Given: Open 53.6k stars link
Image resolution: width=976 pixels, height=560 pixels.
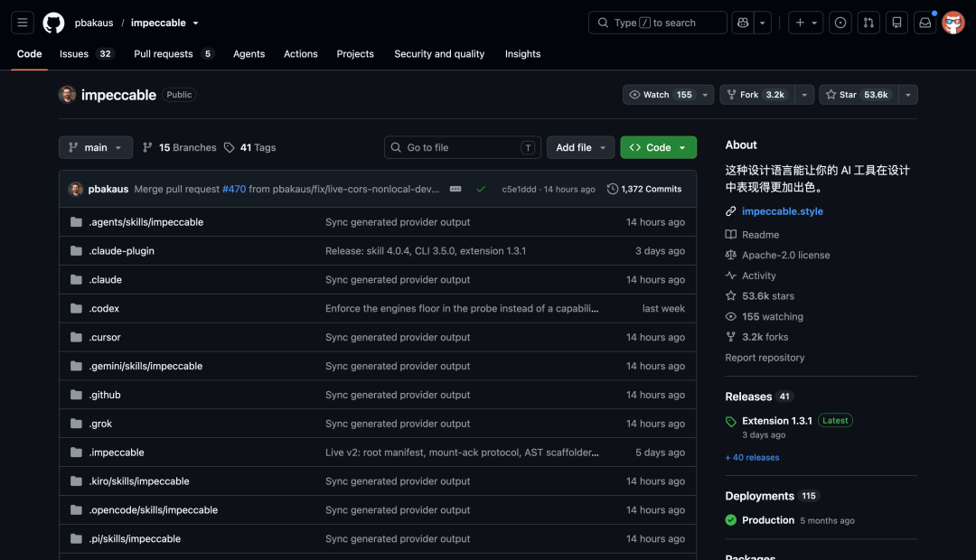Looking at the screenshot, I should 768,296.
